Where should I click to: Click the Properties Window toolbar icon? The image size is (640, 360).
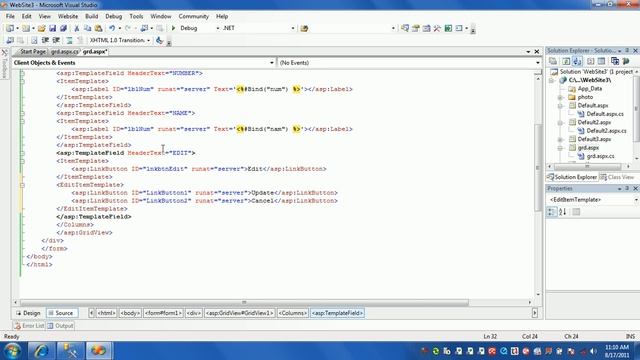click(416, 28)
